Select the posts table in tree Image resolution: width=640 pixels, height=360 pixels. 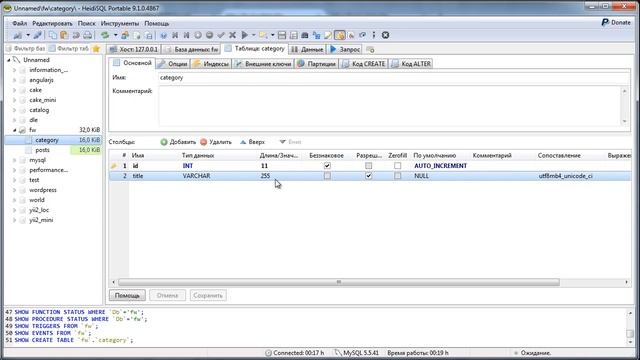42,150
